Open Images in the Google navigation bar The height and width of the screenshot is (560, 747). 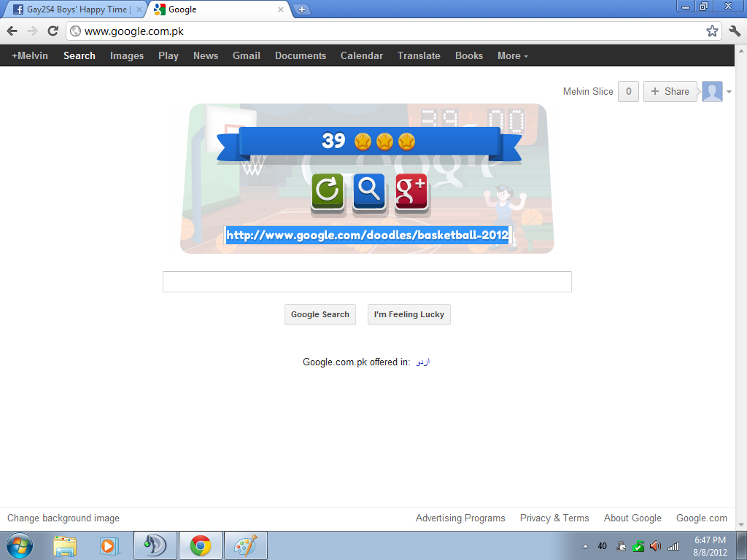127,55
